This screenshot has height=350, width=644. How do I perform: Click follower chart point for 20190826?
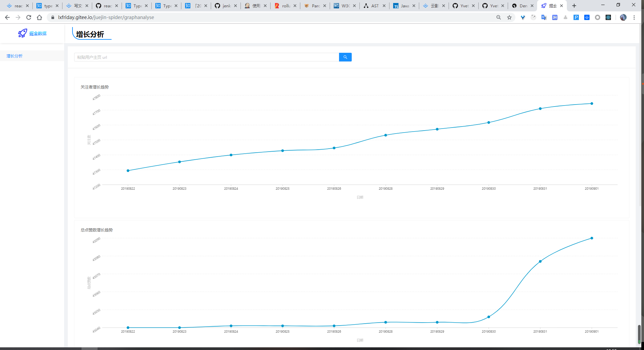(334, 148)
